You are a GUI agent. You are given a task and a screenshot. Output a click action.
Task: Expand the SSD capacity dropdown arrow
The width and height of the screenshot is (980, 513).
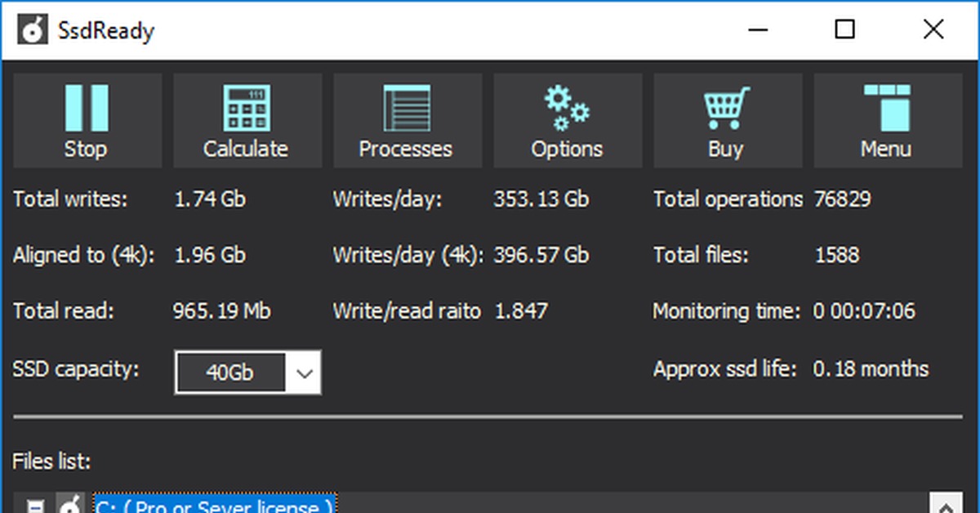coord(305,373)
